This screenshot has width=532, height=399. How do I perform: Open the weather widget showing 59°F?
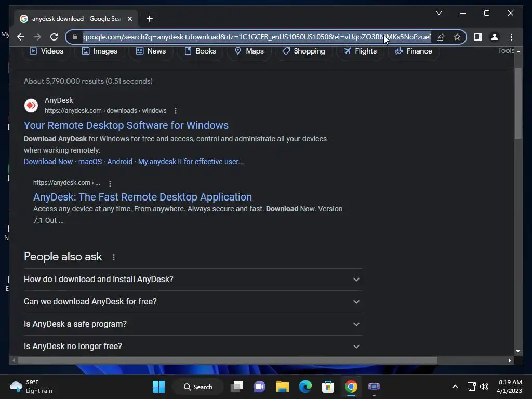click(31, 387)
